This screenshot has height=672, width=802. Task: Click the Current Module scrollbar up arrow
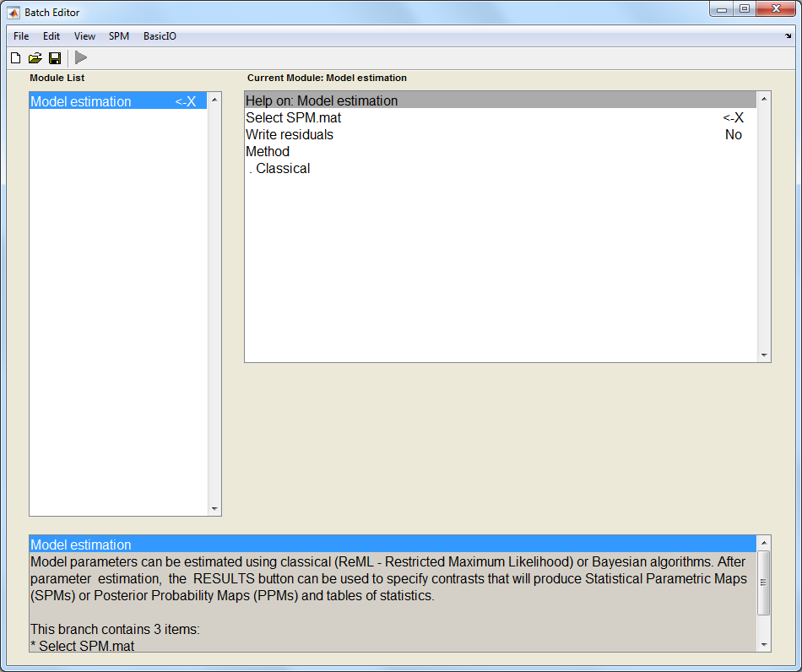click(x=764, y=99)
